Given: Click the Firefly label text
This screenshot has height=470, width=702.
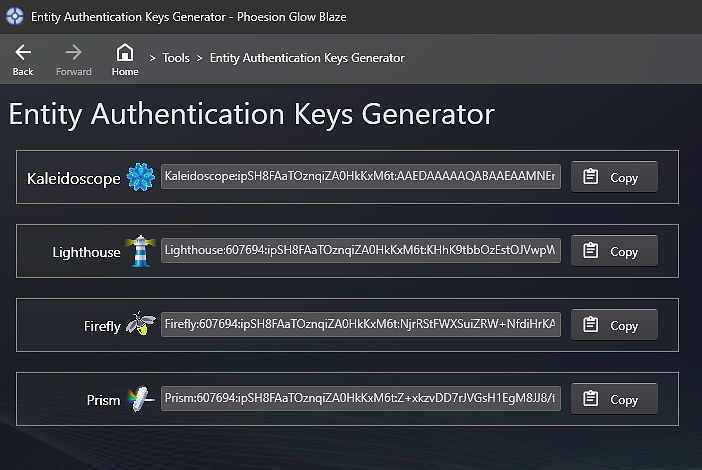Looking at the screenshot, I should 102,326.
